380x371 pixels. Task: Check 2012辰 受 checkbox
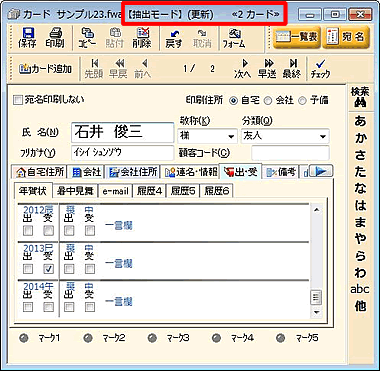49,231
